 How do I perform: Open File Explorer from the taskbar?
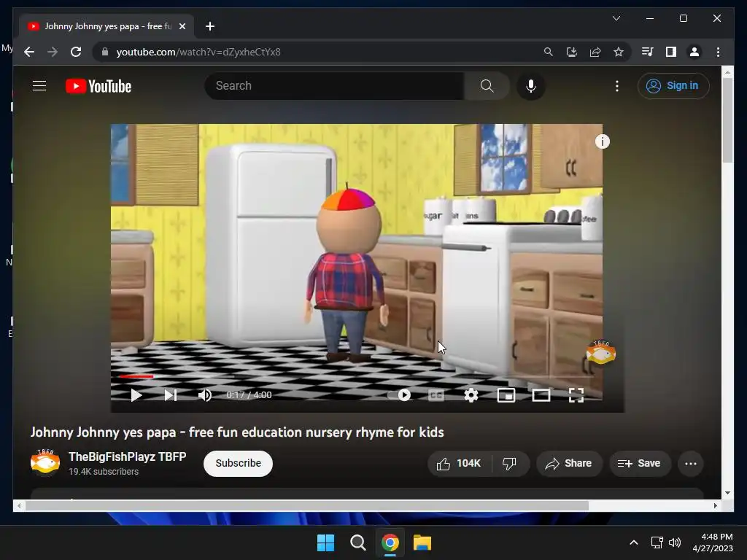pos(422,542)
